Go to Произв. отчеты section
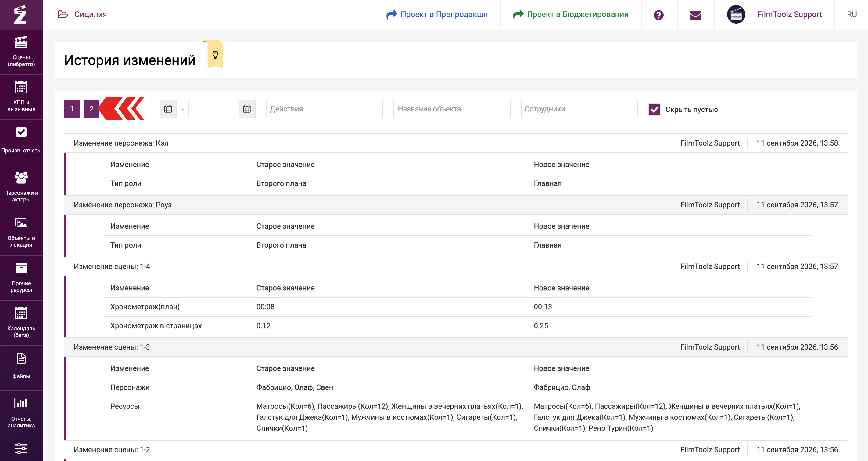 21,142
